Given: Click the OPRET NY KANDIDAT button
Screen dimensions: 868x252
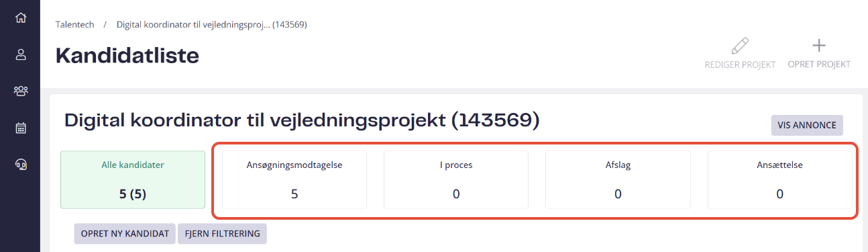Looking at the screenshot, I should tap(125, 233).
